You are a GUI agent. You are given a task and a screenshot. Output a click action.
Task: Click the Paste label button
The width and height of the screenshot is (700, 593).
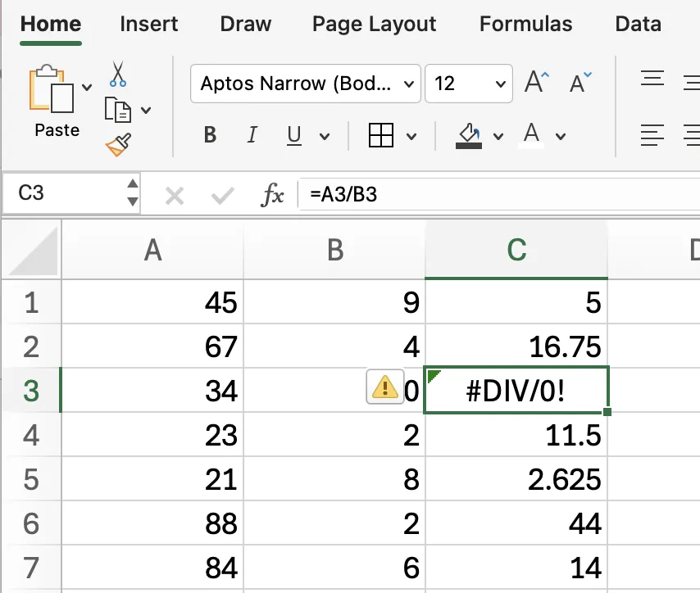click(57, 130)
